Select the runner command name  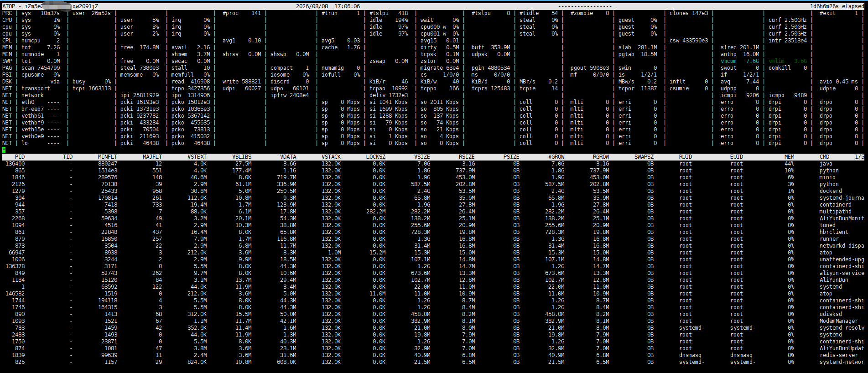[829, 239]
